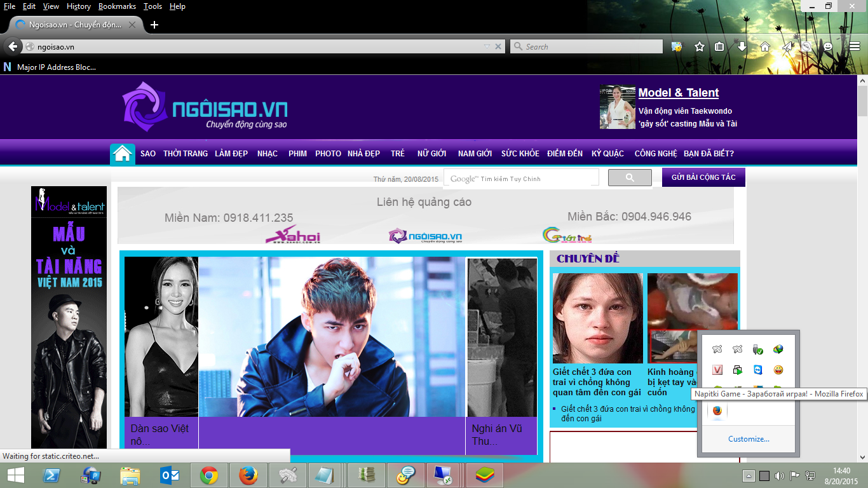Open the remote desktop icon in taskbar
Image resolution: width=868 pixels, height=488 pixels.
click(x=444, y=475)
